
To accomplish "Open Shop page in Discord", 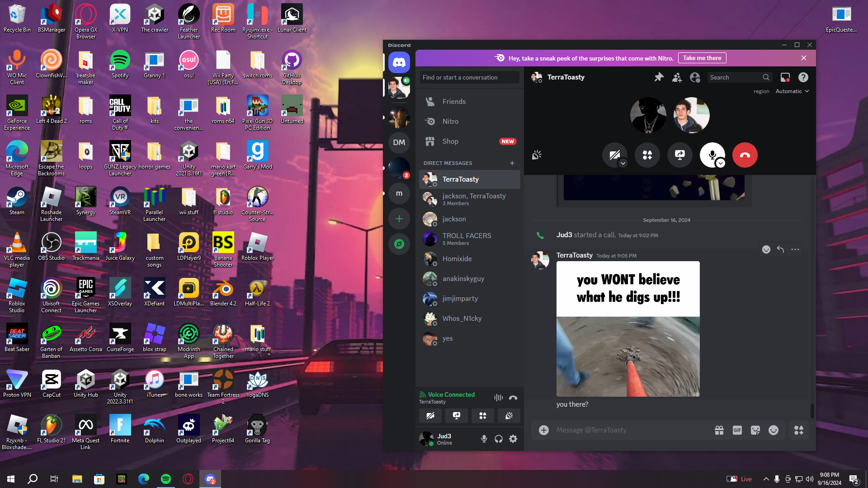I will tap(469, 141).
